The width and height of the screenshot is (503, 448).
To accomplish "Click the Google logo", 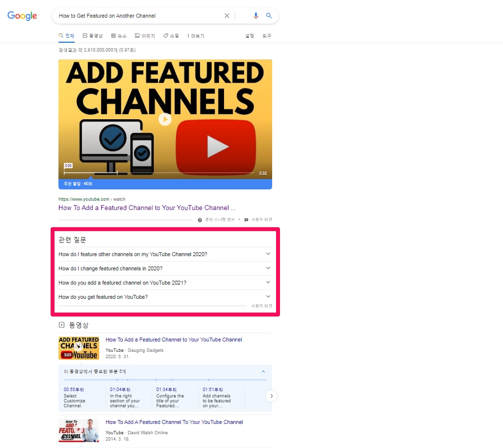I will pyautogui.click(x=22, y=16).
